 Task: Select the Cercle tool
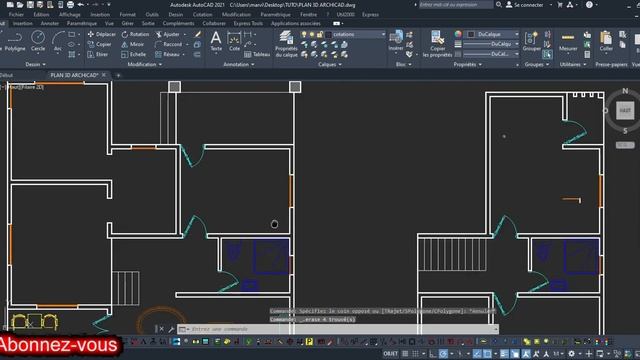point(38,41)
